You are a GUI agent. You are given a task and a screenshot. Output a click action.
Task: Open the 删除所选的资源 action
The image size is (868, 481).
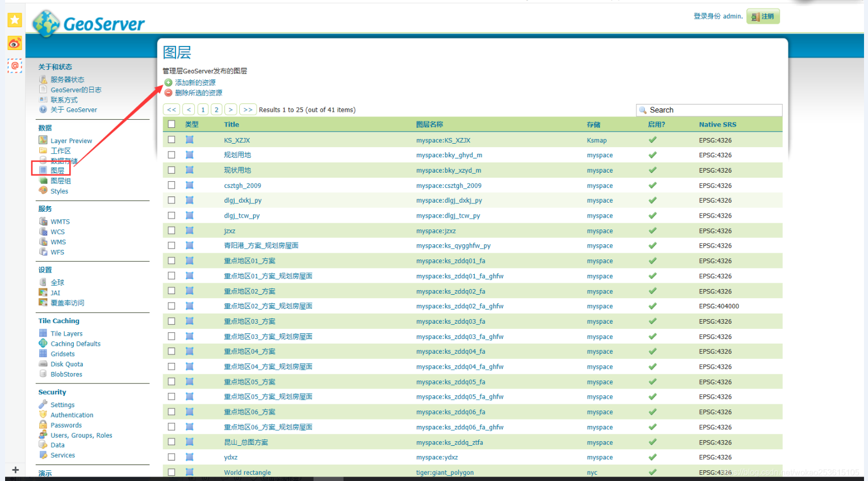pyautogui.click(x=195, y=92)
